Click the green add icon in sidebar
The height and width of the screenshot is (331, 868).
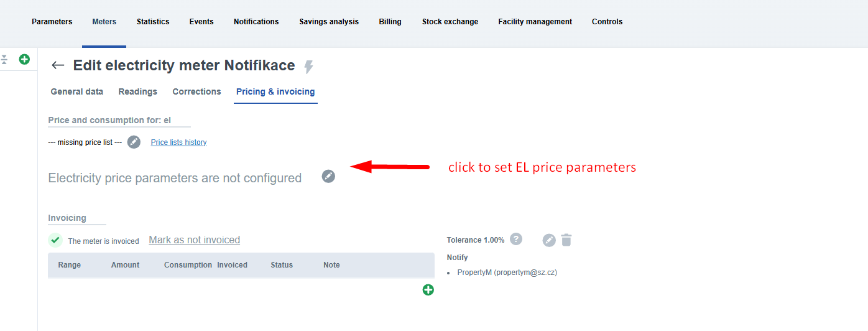pyautogui.click(x=24, y=59)
